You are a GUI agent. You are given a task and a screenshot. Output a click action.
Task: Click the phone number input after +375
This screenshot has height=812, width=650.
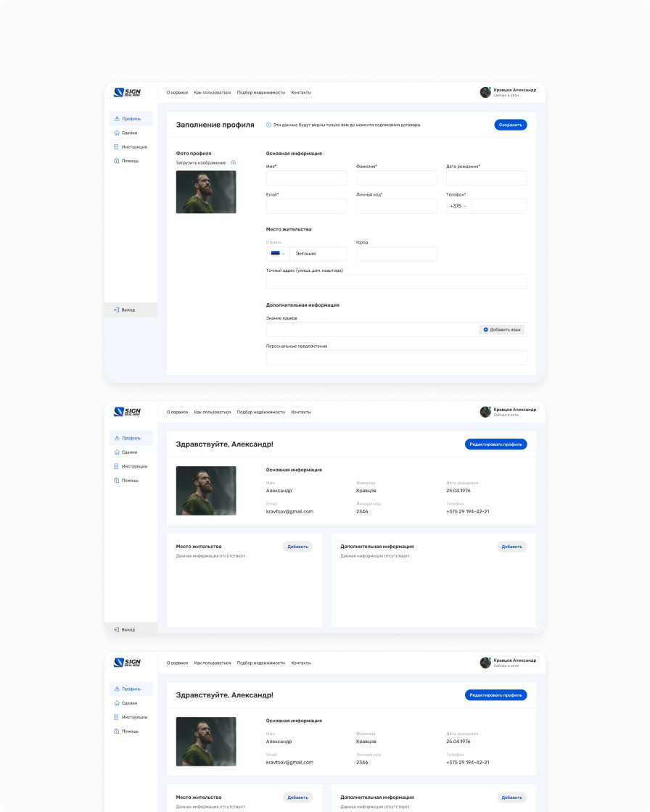[x=499, y=206]
